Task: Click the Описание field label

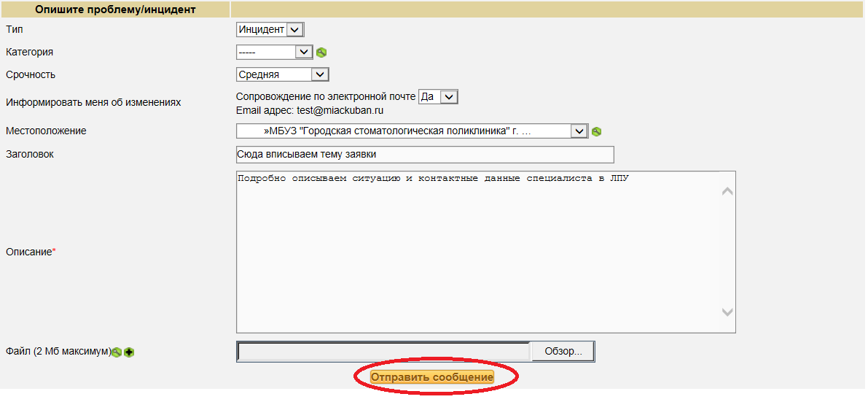Action: tap(29, 252)
